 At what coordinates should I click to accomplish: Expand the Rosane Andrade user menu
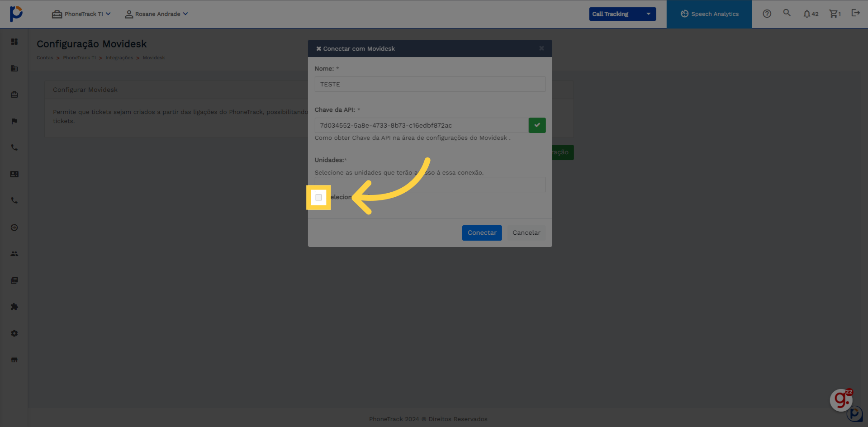[x=157, y=14]
